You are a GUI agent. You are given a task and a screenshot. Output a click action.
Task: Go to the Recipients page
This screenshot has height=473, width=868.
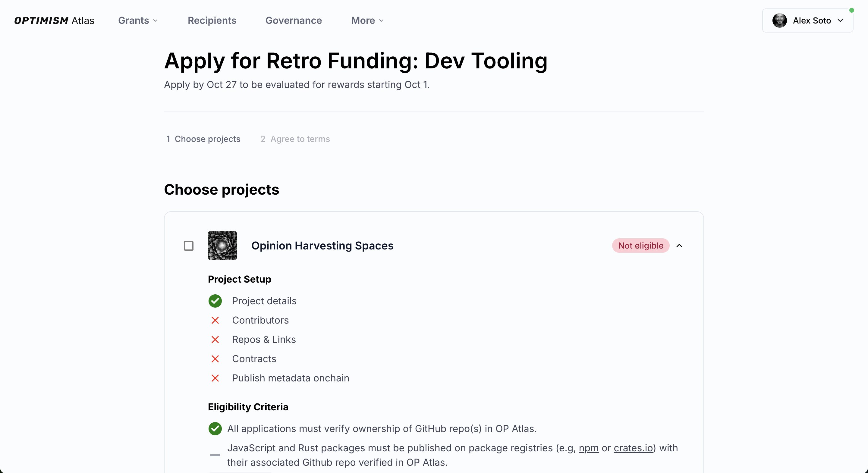tap(212, 20)
